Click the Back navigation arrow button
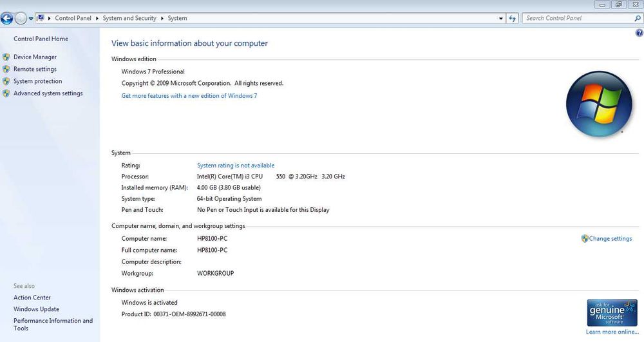Viewport: 644px width, 342px height. point(6,18)
